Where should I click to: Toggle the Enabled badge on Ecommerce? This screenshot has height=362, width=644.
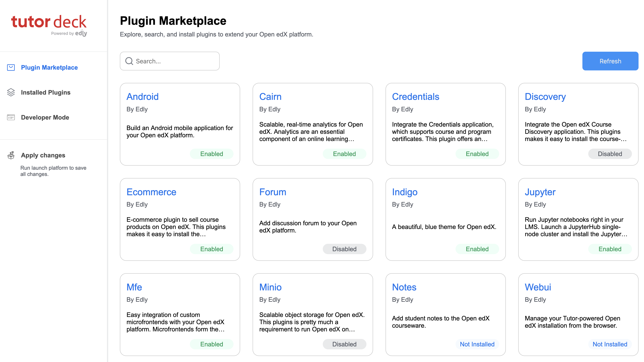pyautogui.click(x=211, y=249)
